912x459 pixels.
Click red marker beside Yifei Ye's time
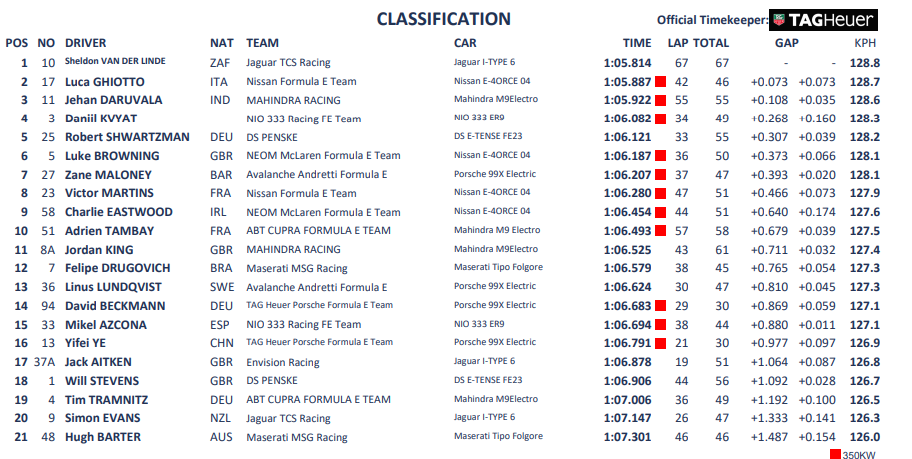[x=660, y=343]
